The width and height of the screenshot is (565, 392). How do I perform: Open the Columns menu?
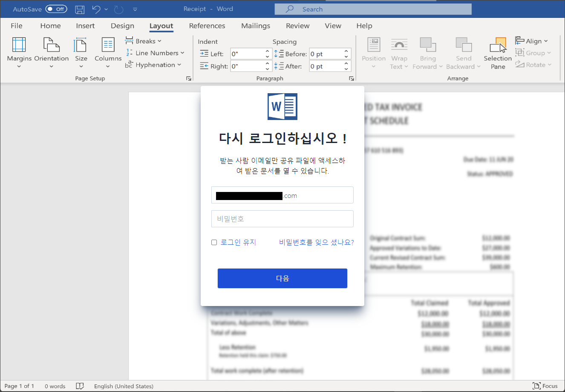coord(108,53)
